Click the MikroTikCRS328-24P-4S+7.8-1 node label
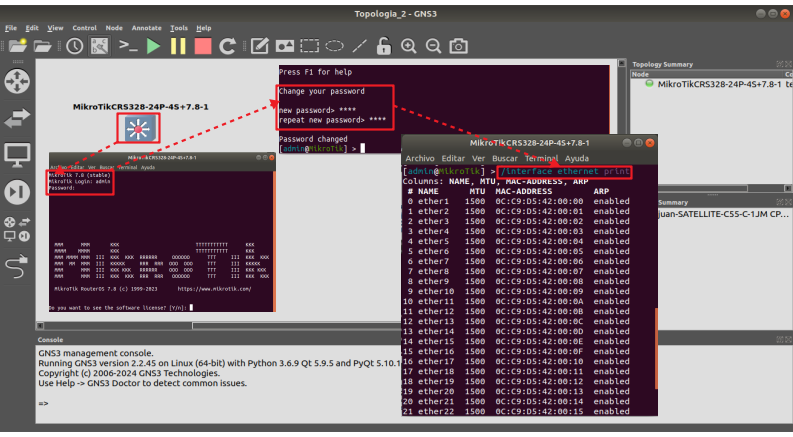This screenshot has height=437, width=793. pyautogui.click(x=141, y=107)
